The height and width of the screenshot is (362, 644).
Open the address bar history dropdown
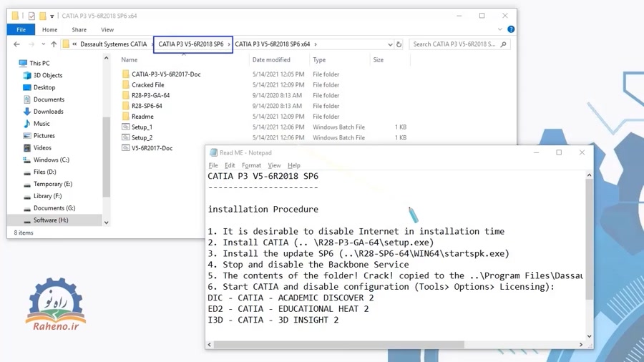[390, 44]
